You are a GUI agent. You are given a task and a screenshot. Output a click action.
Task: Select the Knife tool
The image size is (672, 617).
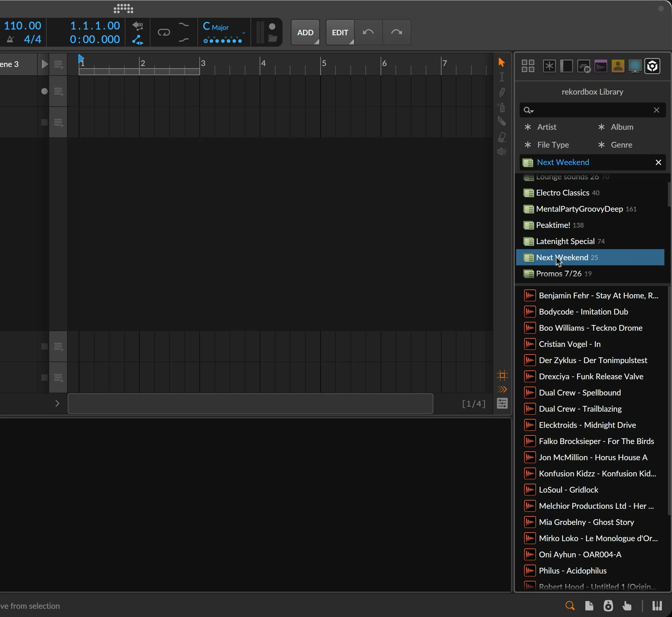point(502,122)
